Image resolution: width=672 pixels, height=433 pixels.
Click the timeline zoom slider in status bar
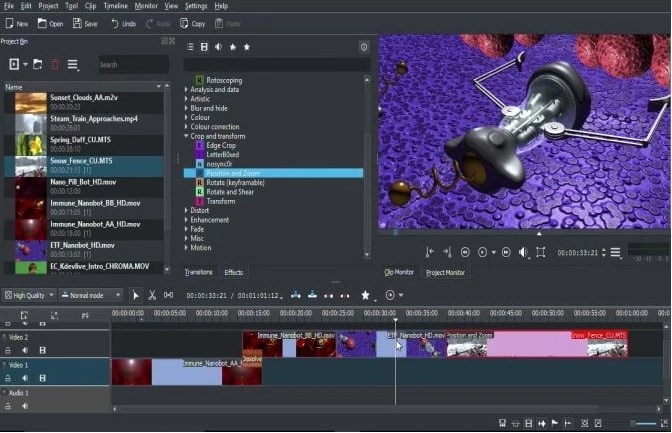(x=645, y=424)
